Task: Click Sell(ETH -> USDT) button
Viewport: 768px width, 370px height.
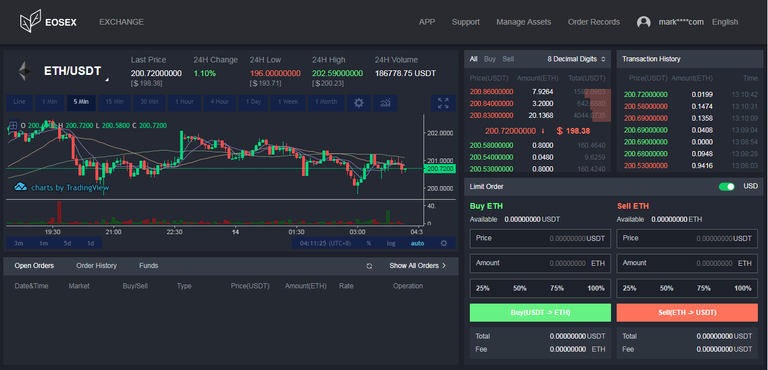Action: 687,313
